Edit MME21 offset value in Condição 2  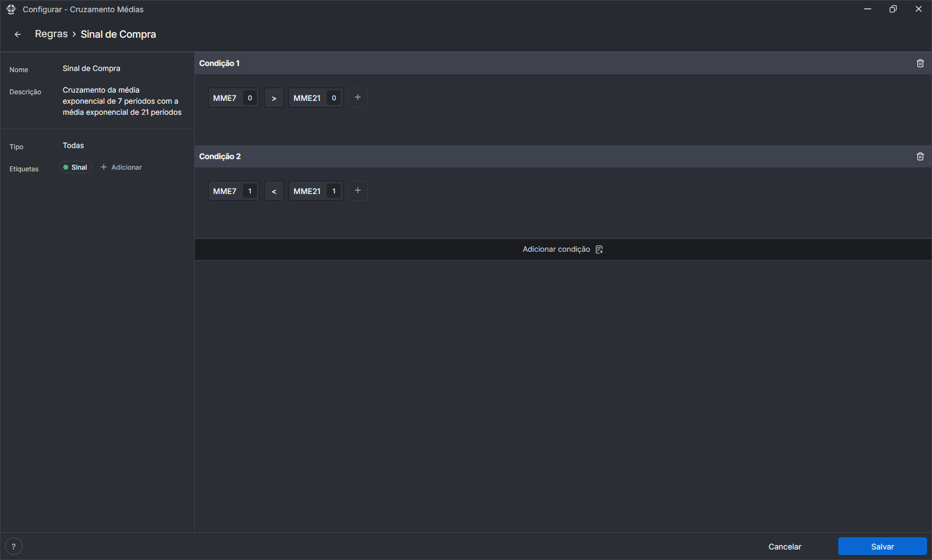point(334,191)
